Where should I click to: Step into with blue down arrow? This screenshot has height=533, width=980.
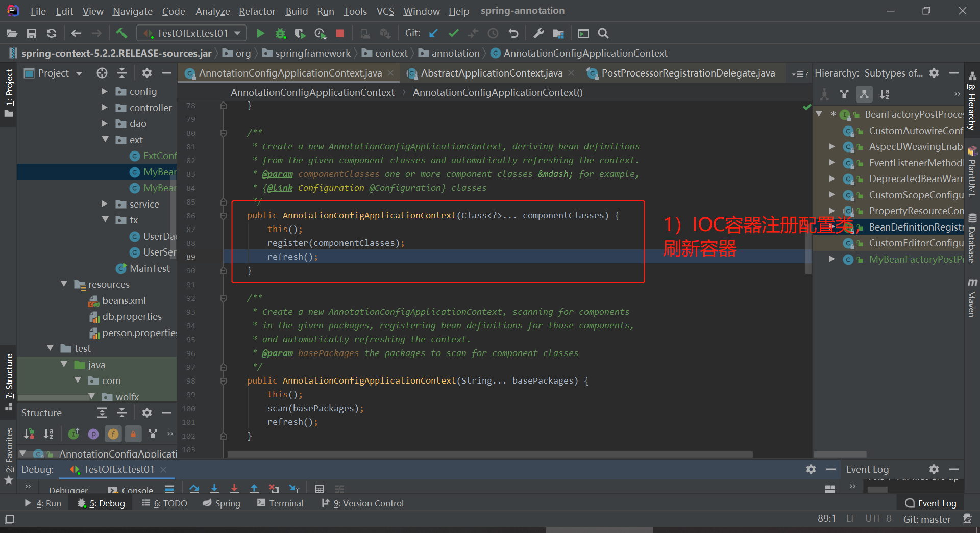coord(214,489)
